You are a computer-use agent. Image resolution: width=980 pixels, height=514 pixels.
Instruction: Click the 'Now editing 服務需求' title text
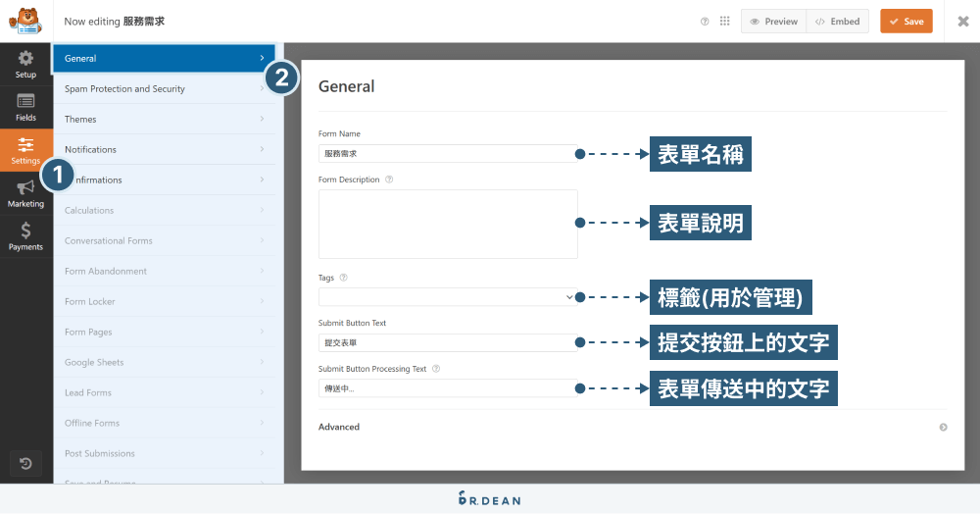[115, 22]
